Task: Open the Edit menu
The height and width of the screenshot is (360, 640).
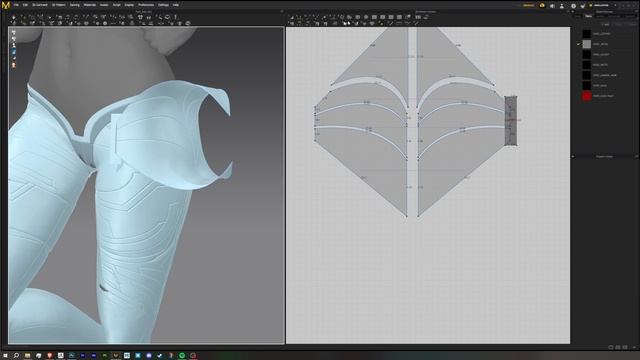Action: [25, 5]
